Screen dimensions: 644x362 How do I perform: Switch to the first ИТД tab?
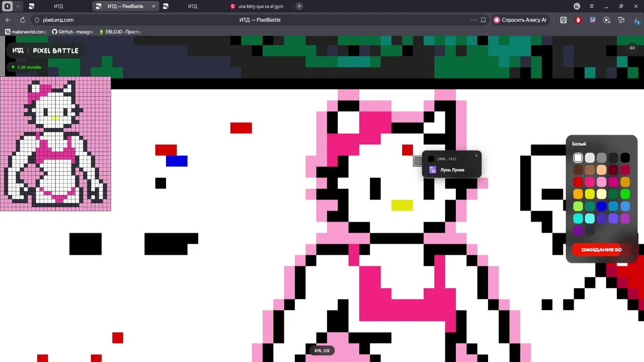58,6
